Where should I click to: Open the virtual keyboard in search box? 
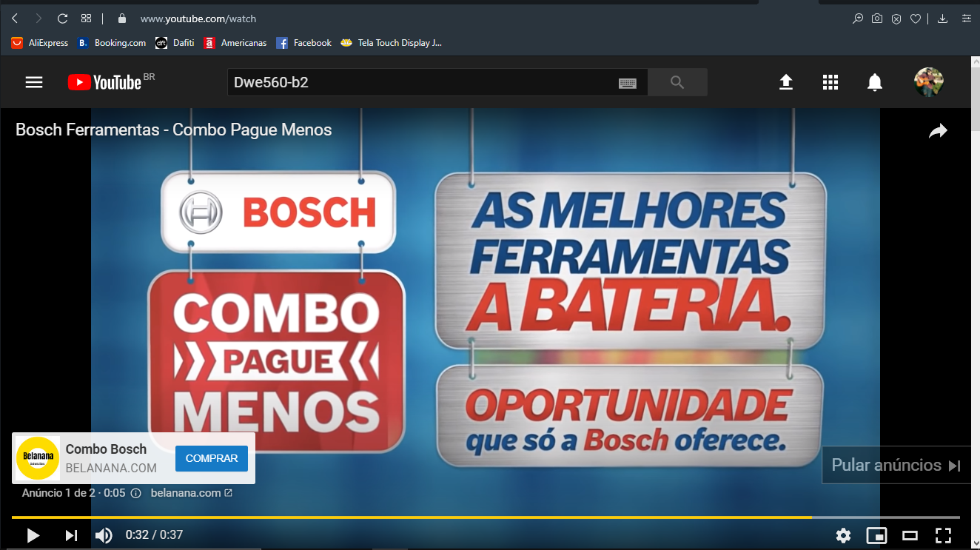coord(628,83)
